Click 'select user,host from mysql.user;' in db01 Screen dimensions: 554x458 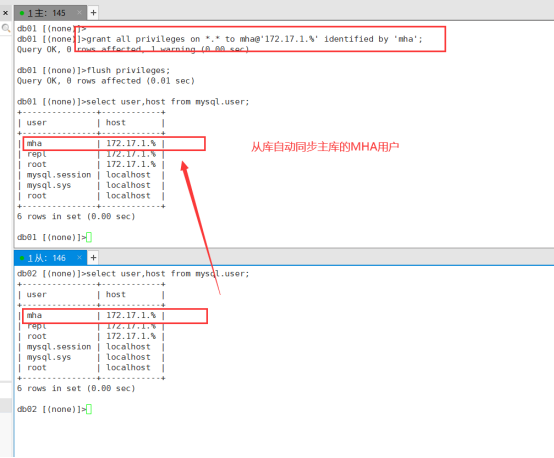168,102
